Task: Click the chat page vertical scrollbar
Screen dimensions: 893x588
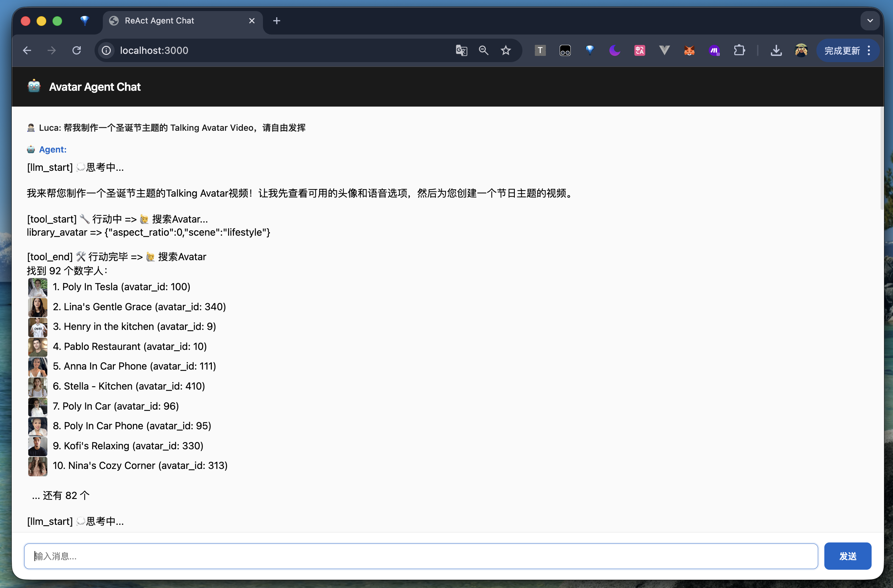Action: [881, 158]
